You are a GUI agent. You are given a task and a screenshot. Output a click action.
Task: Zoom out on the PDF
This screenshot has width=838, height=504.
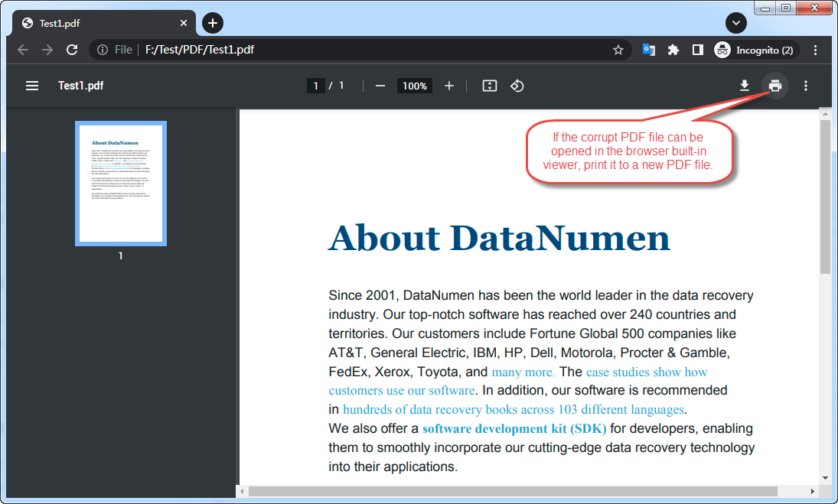[x=380, y=86]
